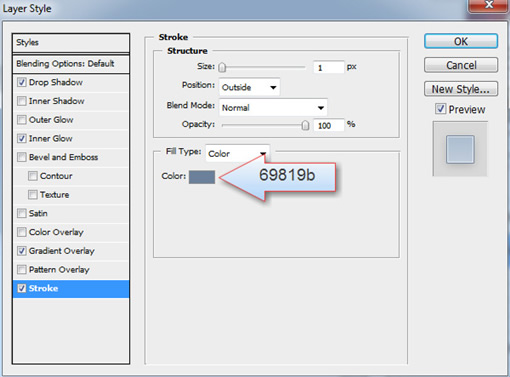Disable the Drop Shadow checkbox
Image resolution: width=510 pixels, height=377 pixels.
22,82
